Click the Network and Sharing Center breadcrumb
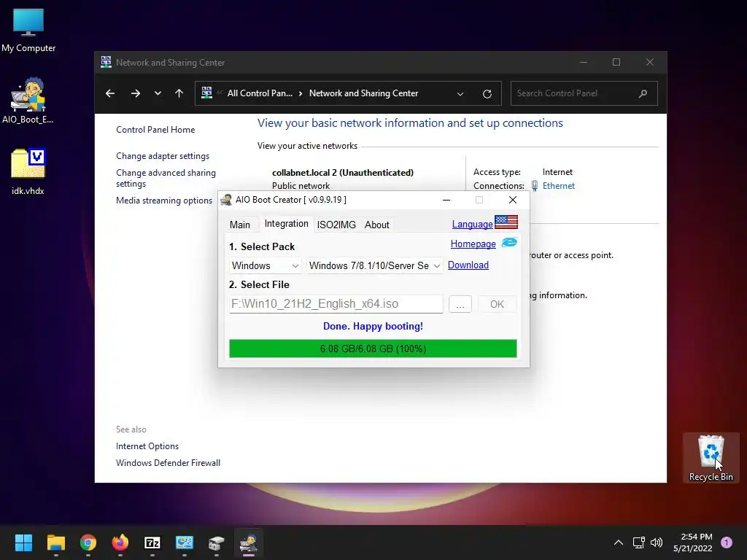 coord(363,93)
